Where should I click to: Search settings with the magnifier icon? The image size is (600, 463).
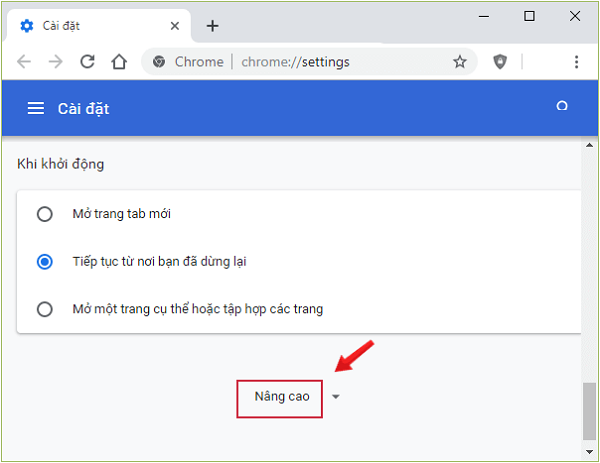562,106
